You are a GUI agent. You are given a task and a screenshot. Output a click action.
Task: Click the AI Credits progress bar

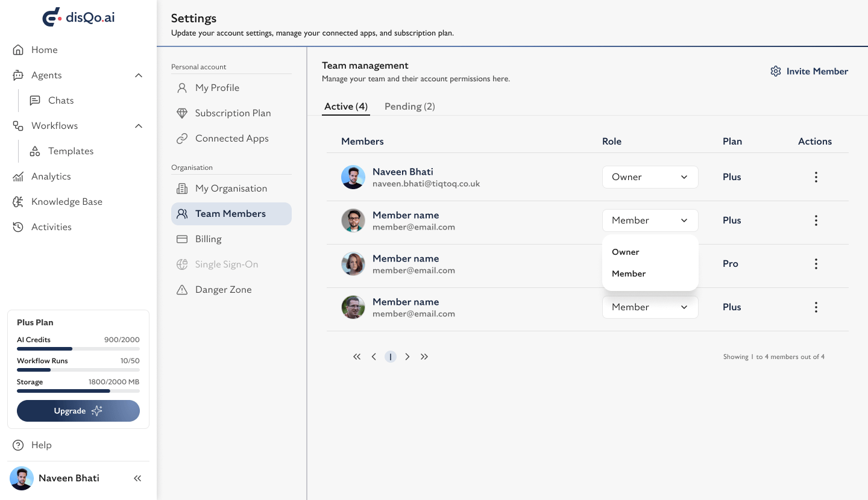pyautogui.click(x=78, y=349)
